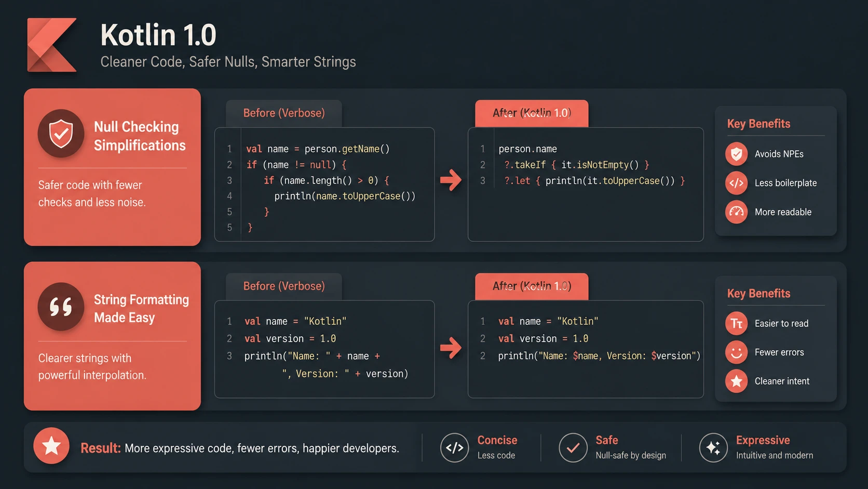Click code line ?.takeIf { it.isNotEmpty() }
The width and height of the screenshot is (868, 489).
coord(576,165)
